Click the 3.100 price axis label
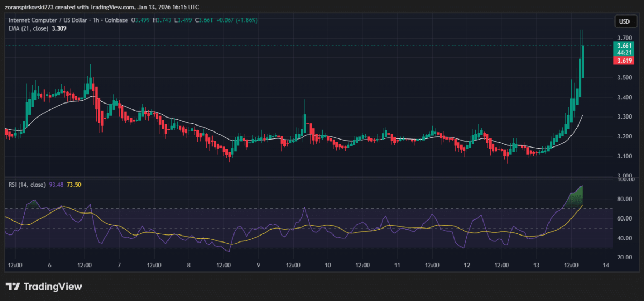 click(x=624, y=156)
